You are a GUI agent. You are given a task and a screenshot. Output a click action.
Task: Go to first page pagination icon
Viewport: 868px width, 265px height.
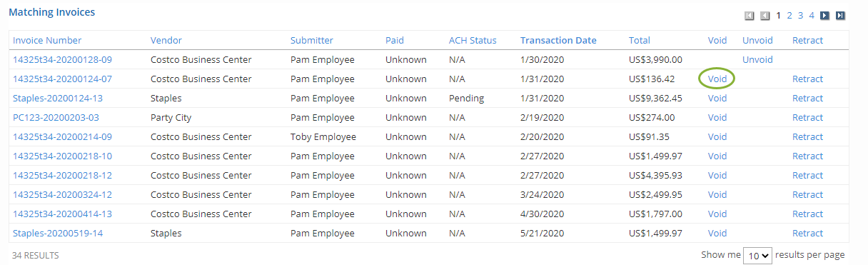click(750, 15)
